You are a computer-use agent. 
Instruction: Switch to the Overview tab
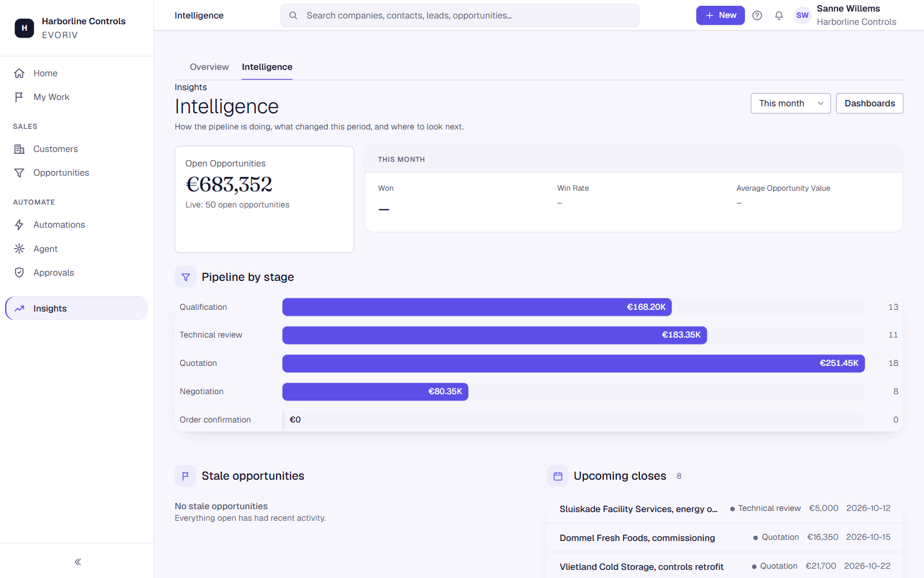click(x=209, y=67)
